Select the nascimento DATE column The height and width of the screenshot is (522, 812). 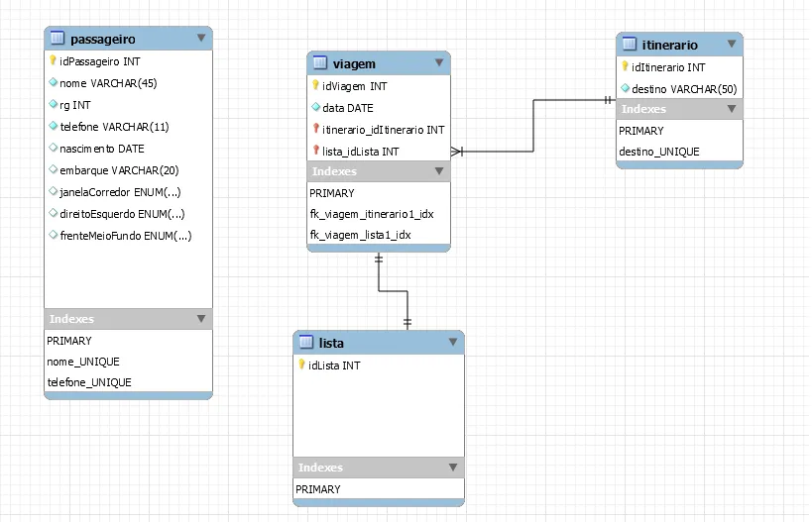click(101, 149)
